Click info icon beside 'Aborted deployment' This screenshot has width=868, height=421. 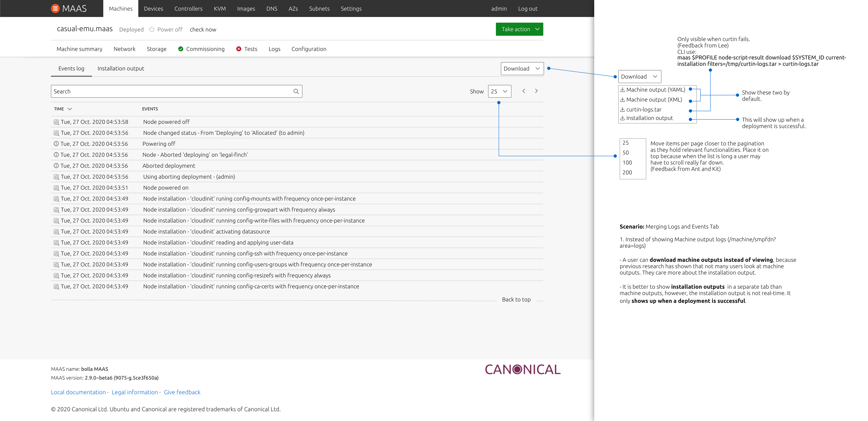(x=56, y=166)
